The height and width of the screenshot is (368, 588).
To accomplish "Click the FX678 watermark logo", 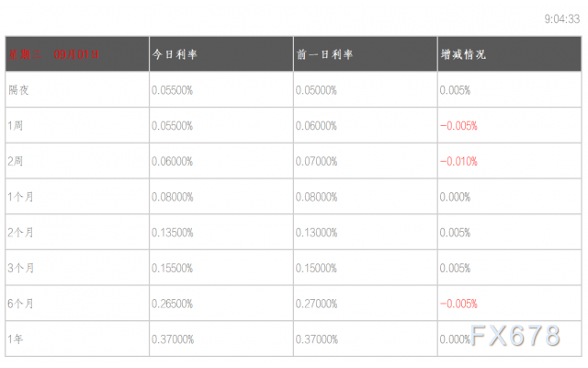I will tap(514, 336).
